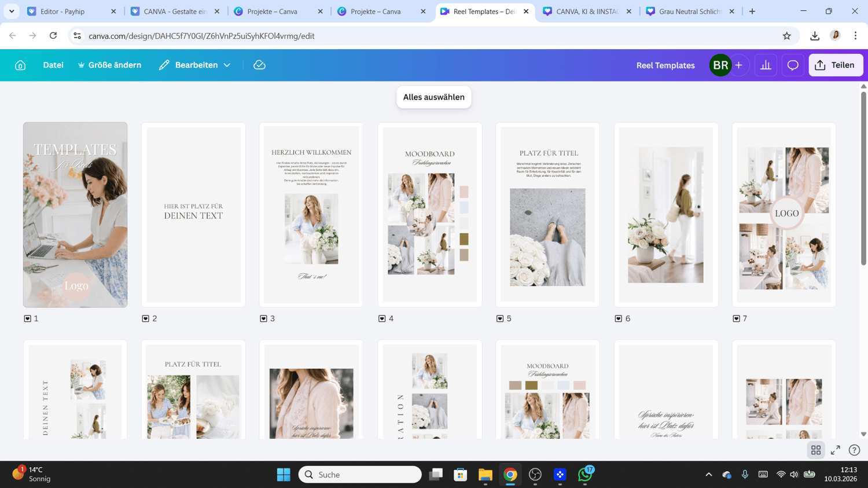
Task: Close the Reel Templates browser tab
Action: click(x=526, y=12)
